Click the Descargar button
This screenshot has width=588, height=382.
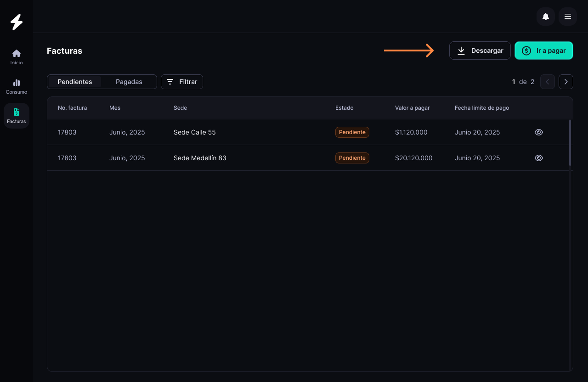coord(480,51)
